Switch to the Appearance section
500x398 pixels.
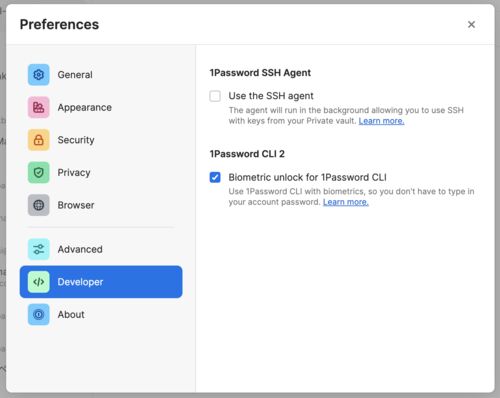pos(101,107)
